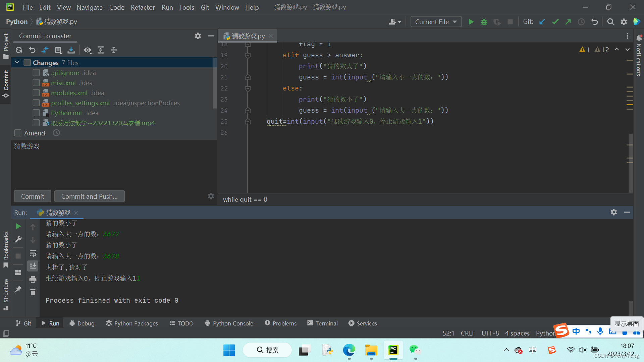644x362 pixels.
Task: Enable the Amend checkbox
Action: click(x=18, y=133)
